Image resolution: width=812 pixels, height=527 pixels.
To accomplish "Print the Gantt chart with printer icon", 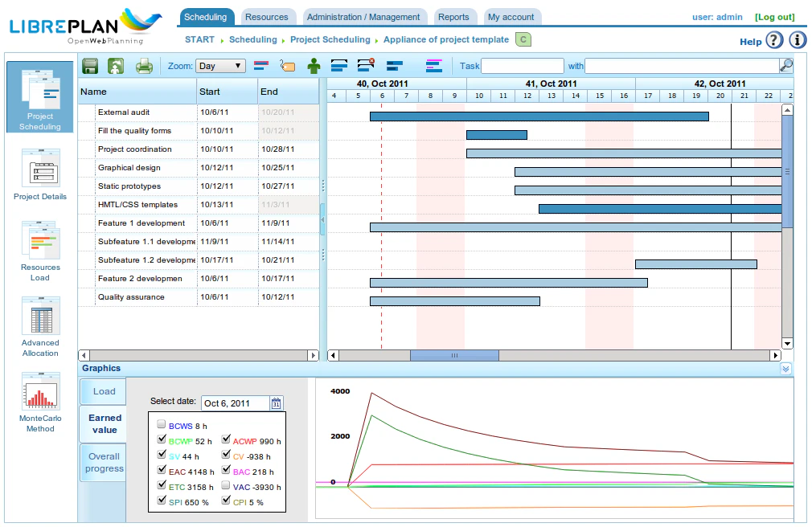I will (144, 66).
